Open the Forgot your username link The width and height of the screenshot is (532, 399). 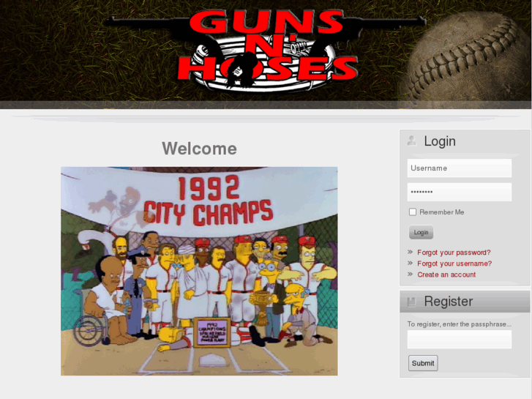tap(454, 264)
